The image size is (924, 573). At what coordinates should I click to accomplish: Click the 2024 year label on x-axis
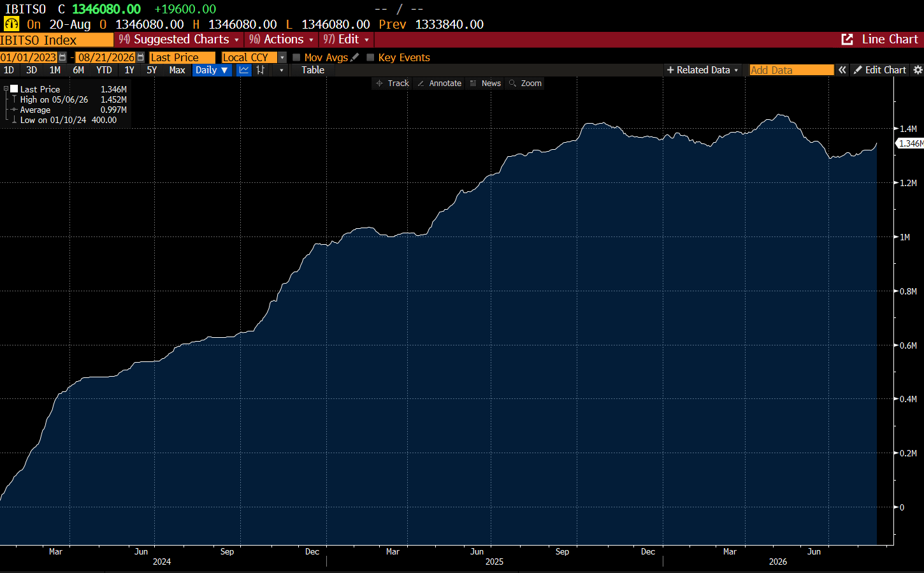pos(162,562)
